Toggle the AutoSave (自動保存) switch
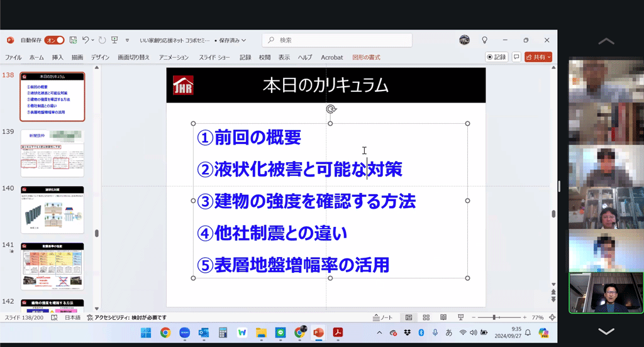Viewport: 644px width, 347px height. coord(54,40)
